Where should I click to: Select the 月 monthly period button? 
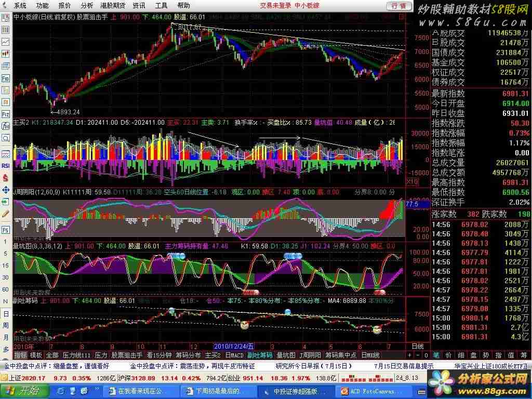(5, 338)
